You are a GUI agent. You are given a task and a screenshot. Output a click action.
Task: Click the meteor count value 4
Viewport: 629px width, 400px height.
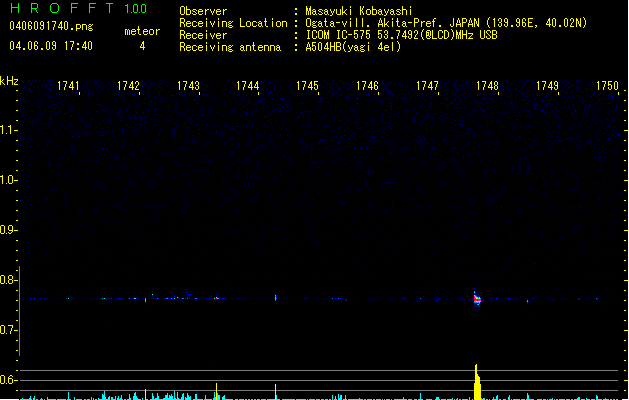coord(142,46)
